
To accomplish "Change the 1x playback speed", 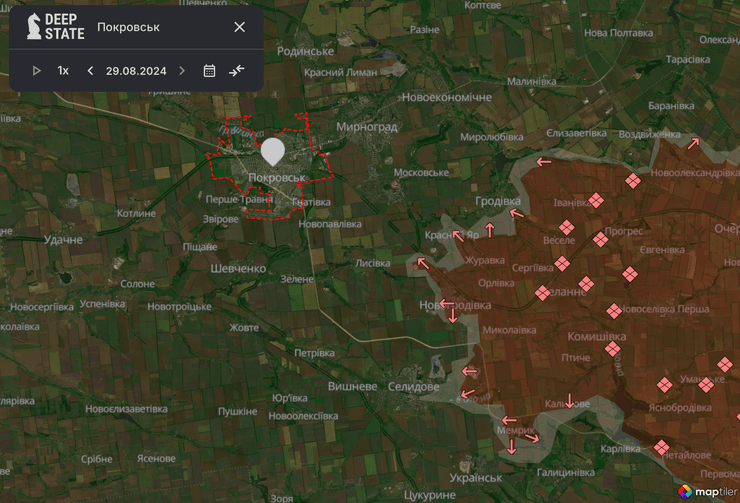I will 63,71.
